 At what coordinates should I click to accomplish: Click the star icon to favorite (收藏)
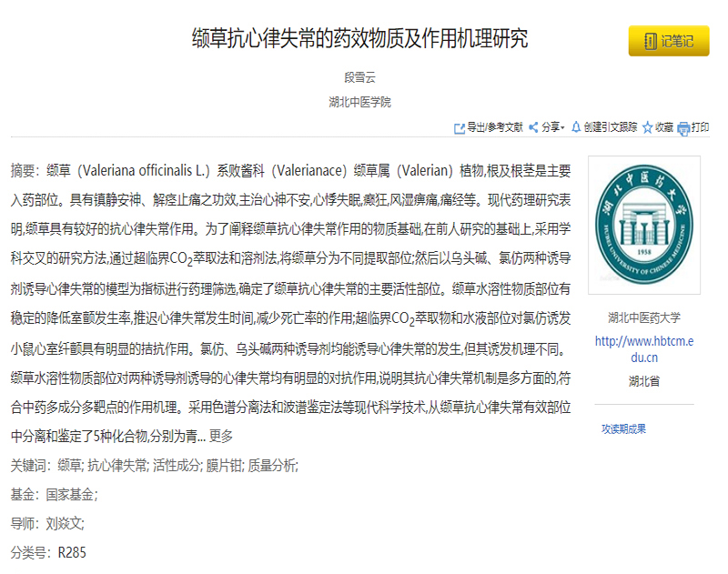click(647, 128)
